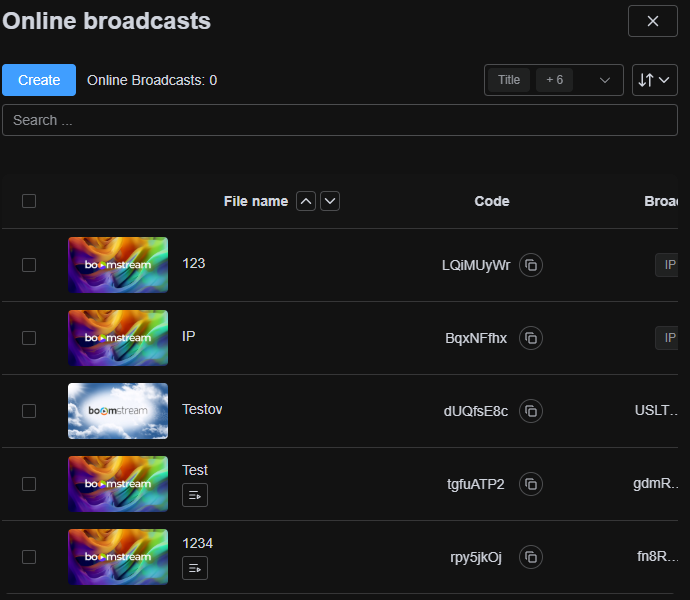This screenshot has width=690, height=600.
Task: Click the file name 1234
Action: (198, 543)
